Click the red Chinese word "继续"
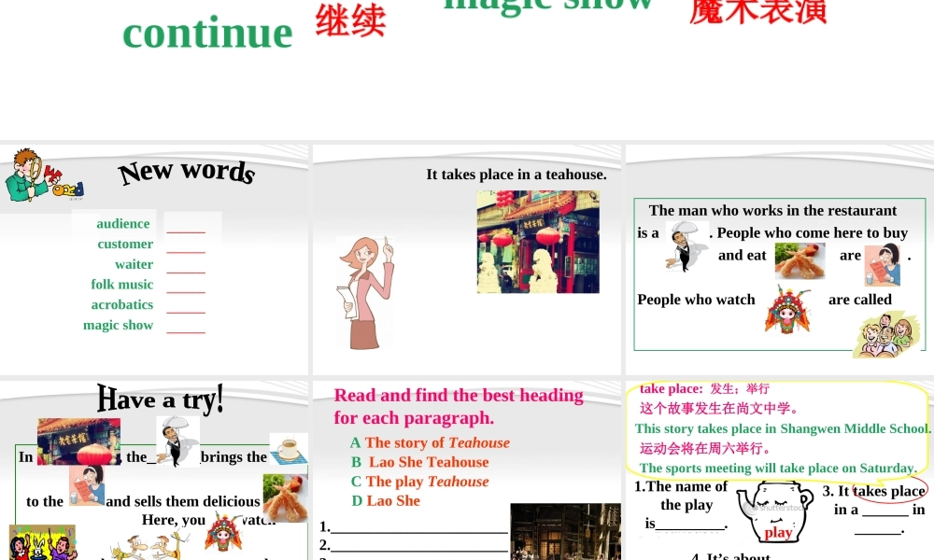This screenshot has height=560, width=934. [x=351, y=21]
